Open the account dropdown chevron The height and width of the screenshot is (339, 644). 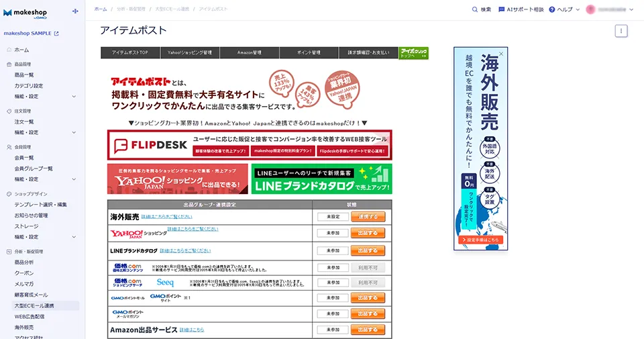point(631,10)
